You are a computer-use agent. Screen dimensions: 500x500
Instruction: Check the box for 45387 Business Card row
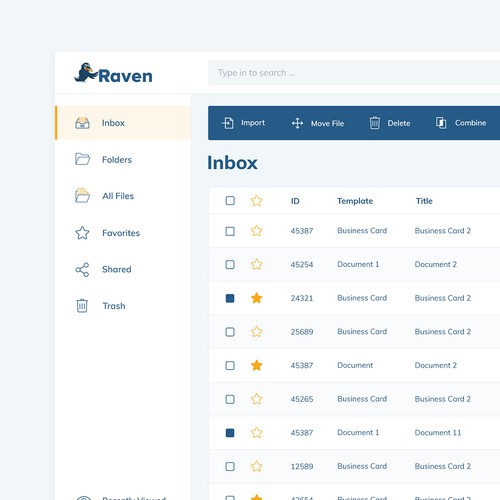[230, 231]
